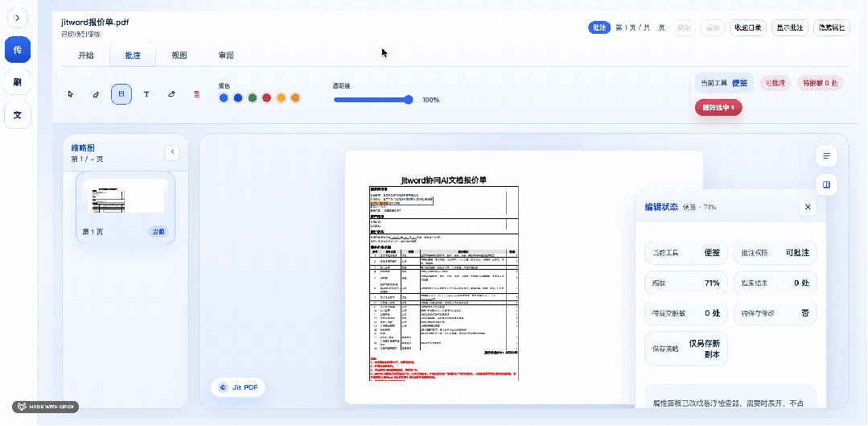Click the disabled redo button
The image size is (868, 426).
713,27
